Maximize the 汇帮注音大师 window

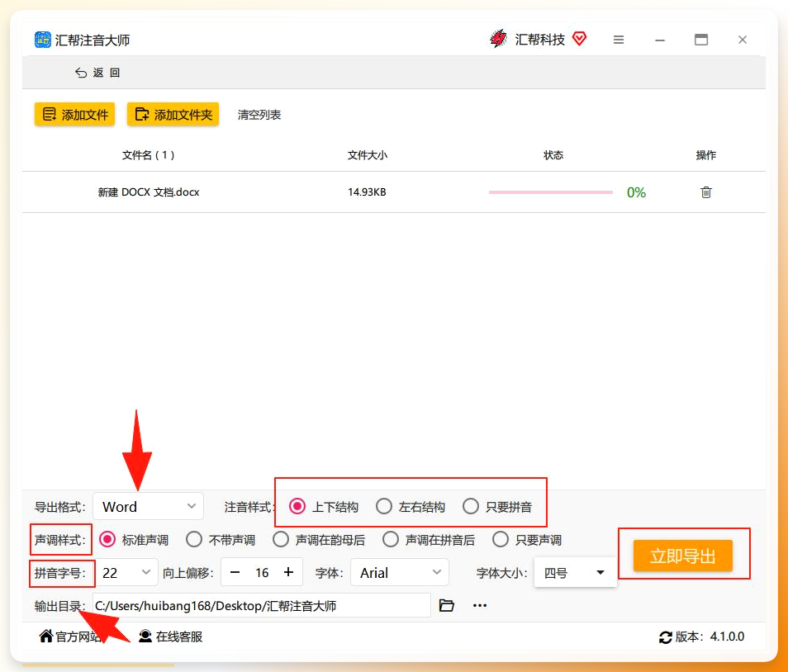(701, 40)
